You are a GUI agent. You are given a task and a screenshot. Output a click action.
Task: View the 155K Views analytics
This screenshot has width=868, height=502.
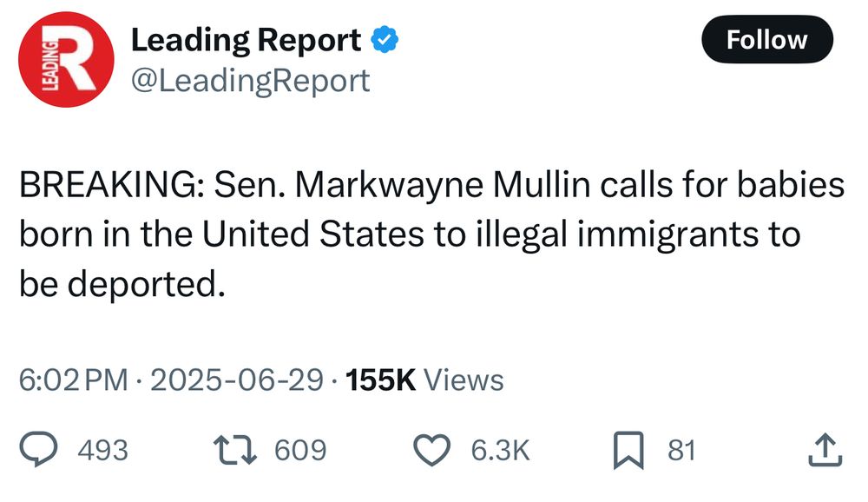(424, 380)
